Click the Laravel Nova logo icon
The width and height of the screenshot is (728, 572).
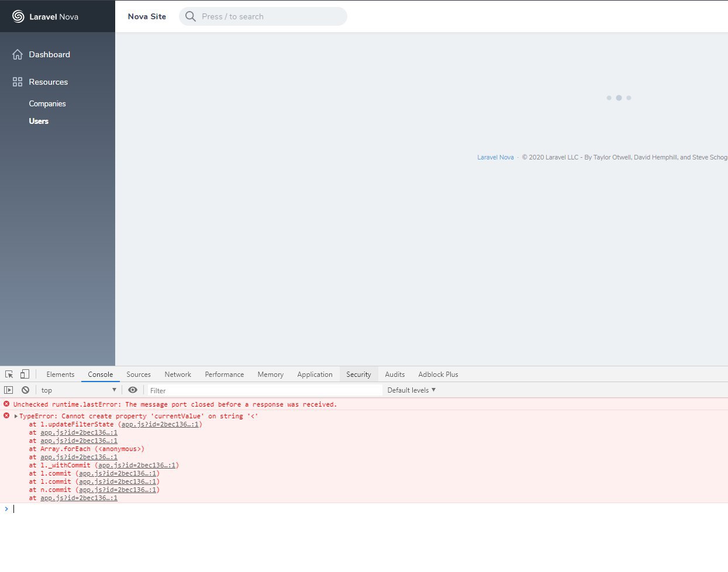pos(18,16)
